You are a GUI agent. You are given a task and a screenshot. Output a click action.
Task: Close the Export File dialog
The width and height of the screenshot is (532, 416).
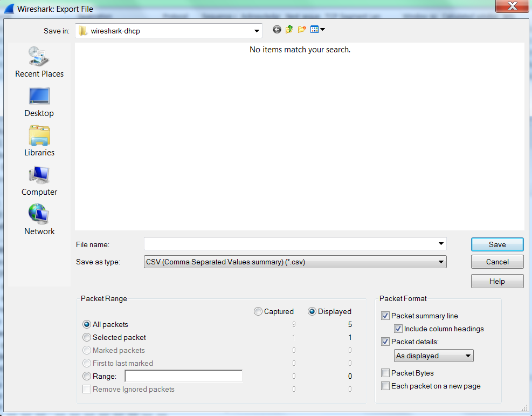tap(512, 6)
